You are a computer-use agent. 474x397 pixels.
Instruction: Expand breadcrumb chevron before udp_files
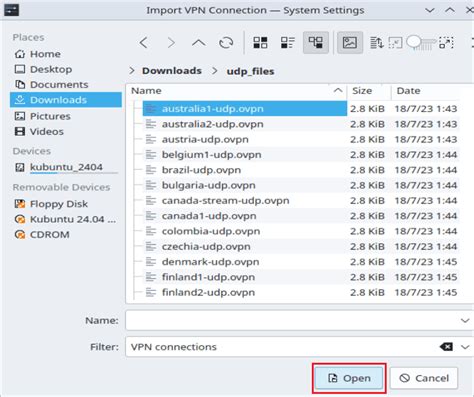215,71
